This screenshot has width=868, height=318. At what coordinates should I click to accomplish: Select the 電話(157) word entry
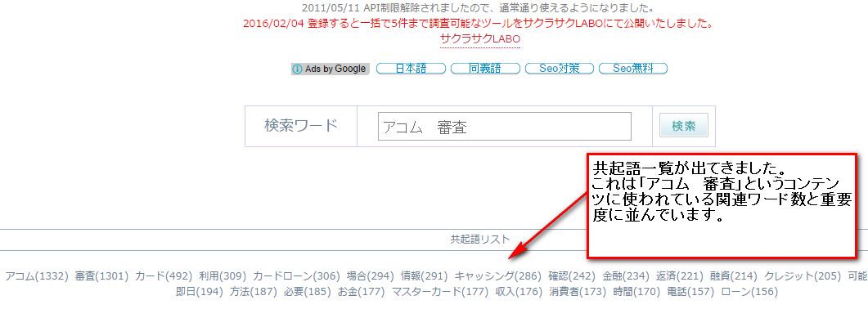click(690, 292)
